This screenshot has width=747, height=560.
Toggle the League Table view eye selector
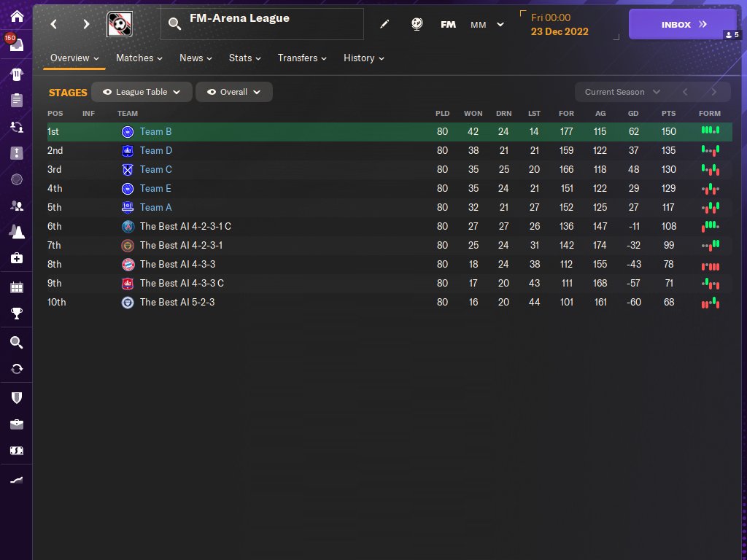click(x=142, y=92)
